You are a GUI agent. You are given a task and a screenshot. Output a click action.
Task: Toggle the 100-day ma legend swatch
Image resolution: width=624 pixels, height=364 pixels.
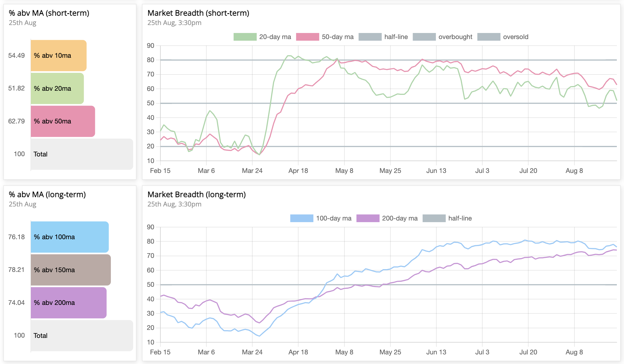pyautogui.click(x=302, y=218)
